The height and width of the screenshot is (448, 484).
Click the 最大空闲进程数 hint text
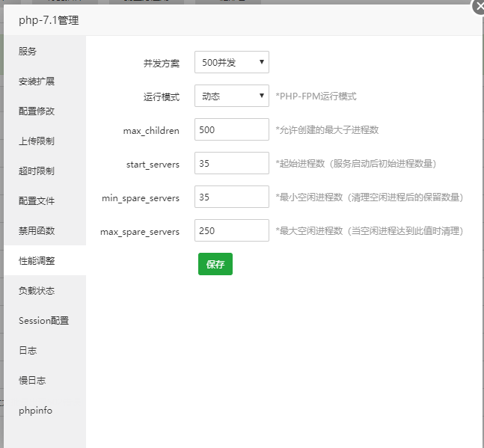point(370,231)
